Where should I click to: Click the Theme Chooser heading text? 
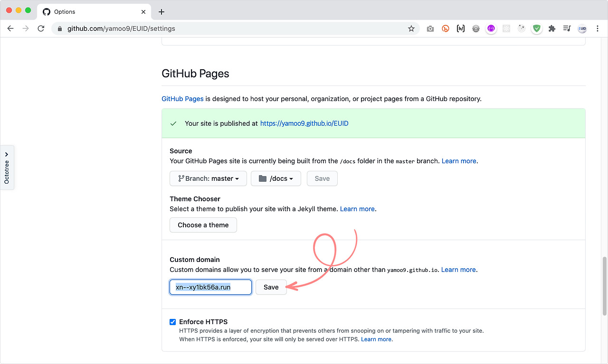tap(195, 199)
